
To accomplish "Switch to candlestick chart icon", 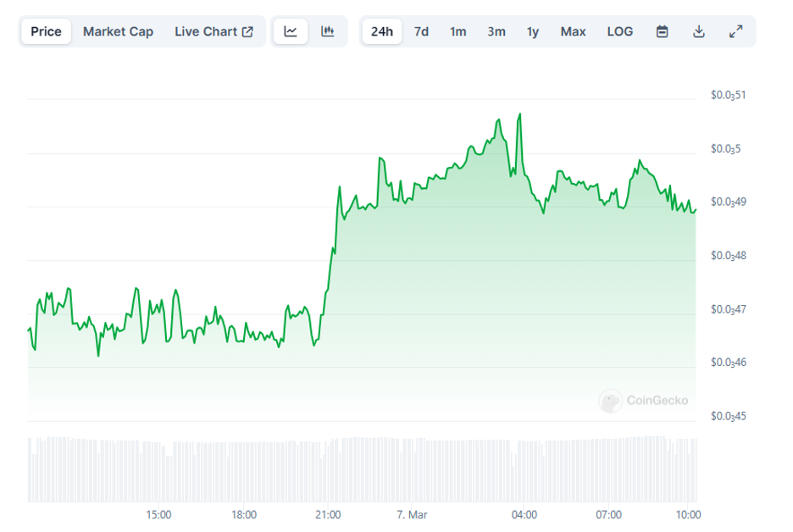I will 328,31.
